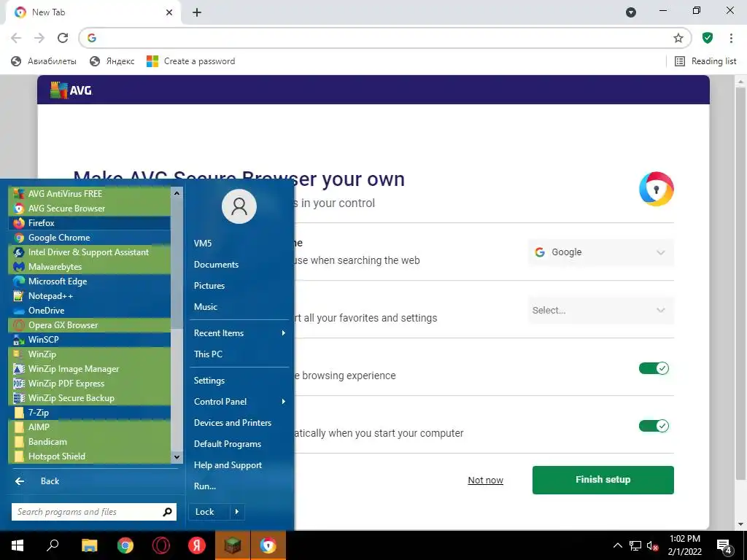Launch Malwarebytes from the Start menu
The height and width of the screenshot is (560, 747).
pos(90,267)
